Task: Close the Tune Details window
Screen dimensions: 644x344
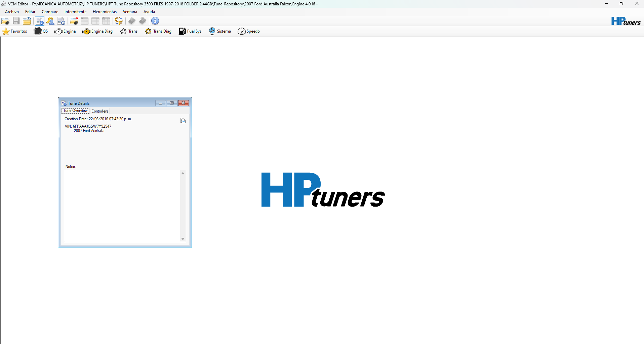Action: [184, 103]
